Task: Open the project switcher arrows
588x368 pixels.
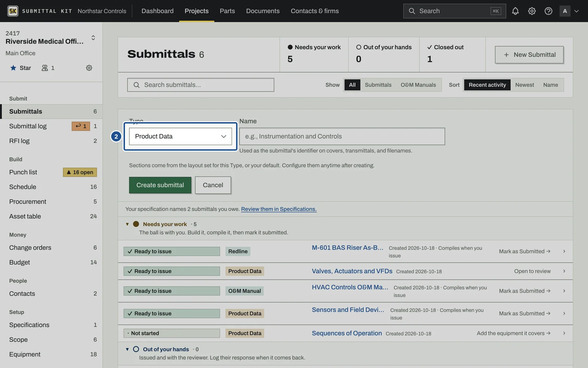Action: (93, 38)
